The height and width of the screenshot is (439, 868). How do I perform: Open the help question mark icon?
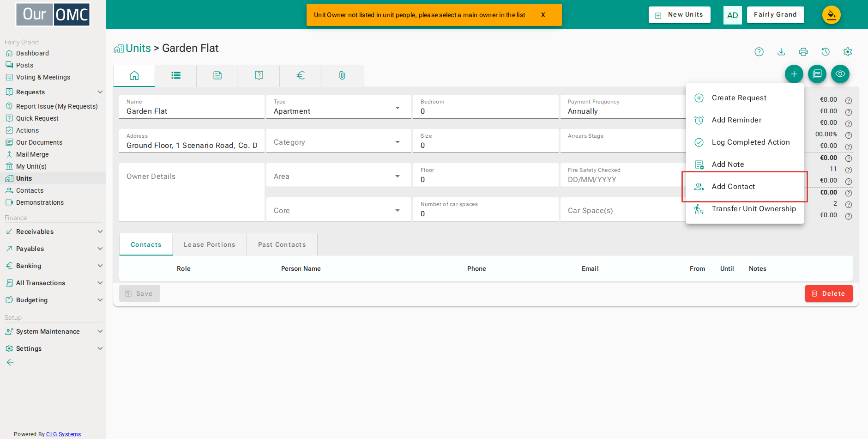pyautogui.click(x=759, y=52)
